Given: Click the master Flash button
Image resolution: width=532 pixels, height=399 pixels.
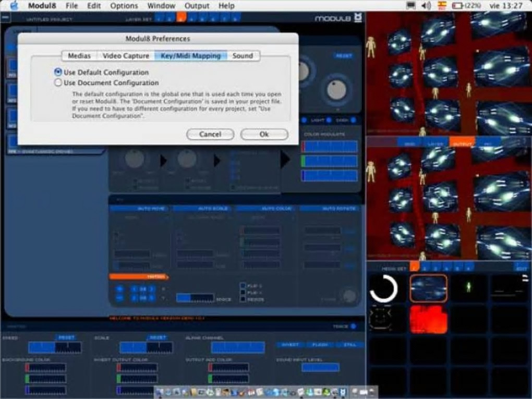Looking at the screenshot, I should 320,345.
